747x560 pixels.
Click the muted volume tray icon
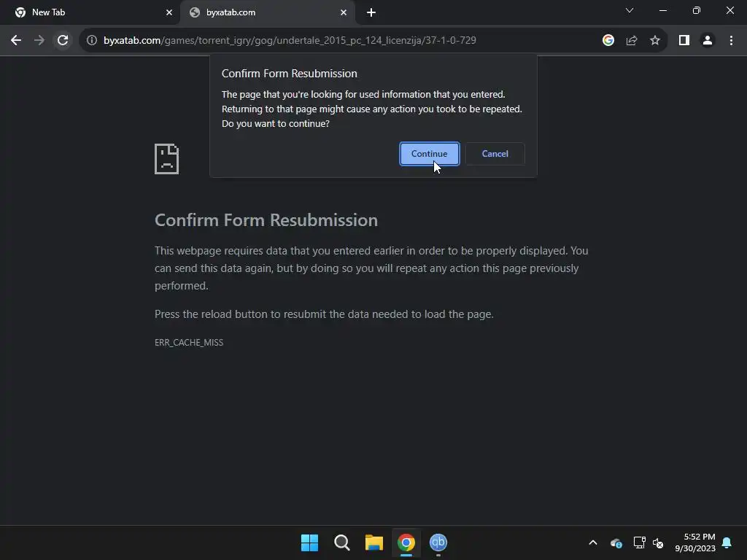coord(658,542)
